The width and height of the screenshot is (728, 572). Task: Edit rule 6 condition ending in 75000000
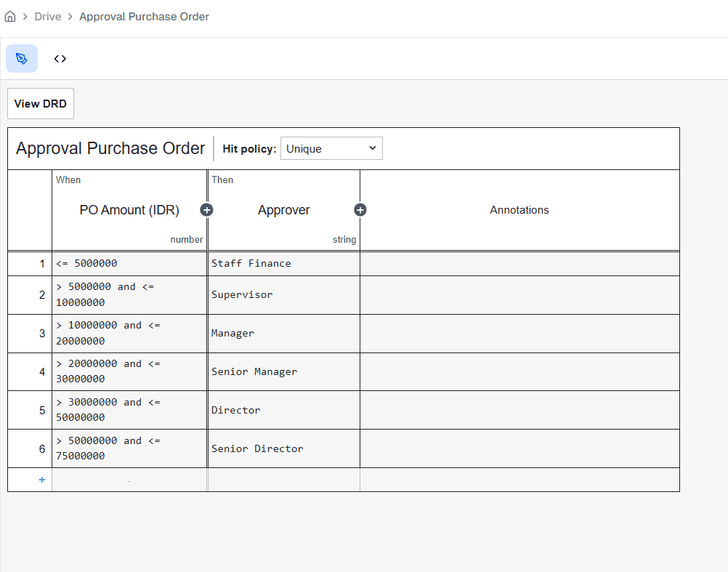click(129, 448)
